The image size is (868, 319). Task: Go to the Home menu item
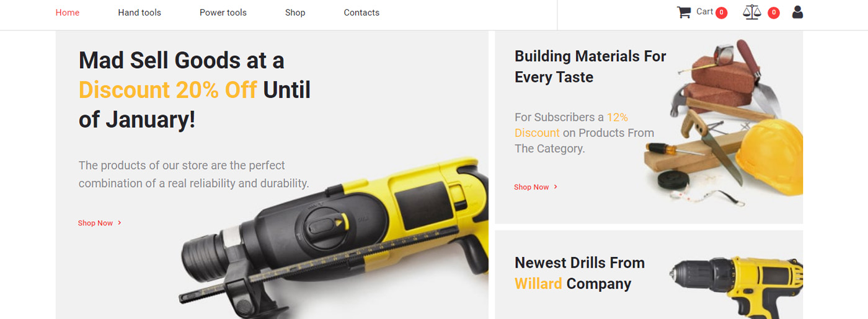click(x=68, y=12)
